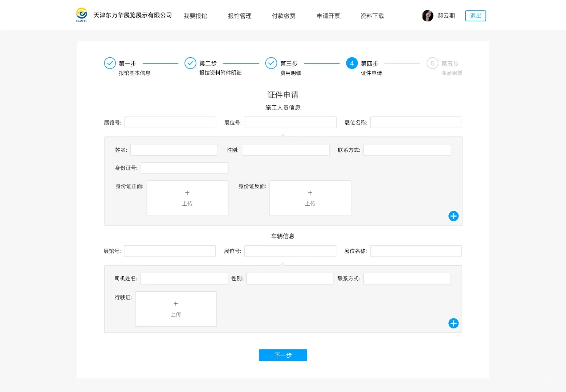The width and height of the screenshot is (566, 392).
Task: Click the 司机姓名 input field
Action: point(184,278)
